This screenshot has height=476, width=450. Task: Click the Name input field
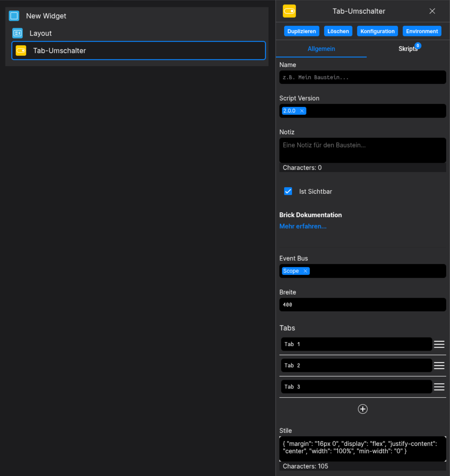(362, 77)
